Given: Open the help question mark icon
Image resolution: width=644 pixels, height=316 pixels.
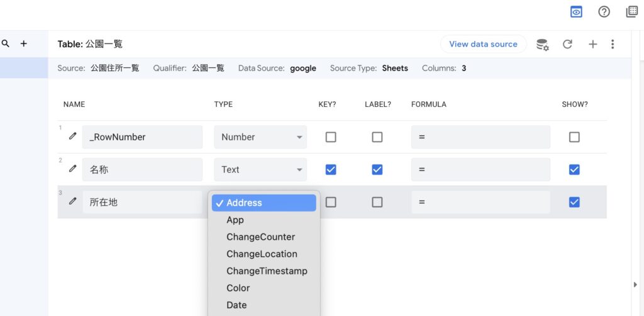Looking at the screenshot, I should (x=604, y=12).
